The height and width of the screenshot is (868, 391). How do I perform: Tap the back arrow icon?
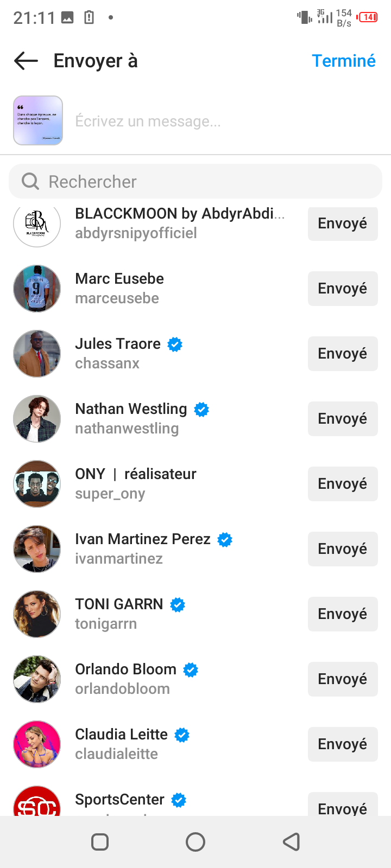tap(26, 61)
